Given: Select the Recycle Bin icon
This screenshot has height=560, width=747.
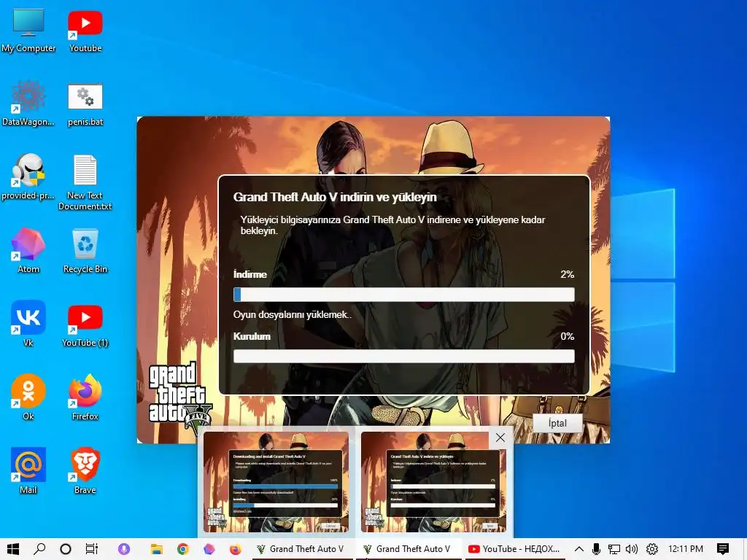Looking at the screenshot, I should pos(85,251).
